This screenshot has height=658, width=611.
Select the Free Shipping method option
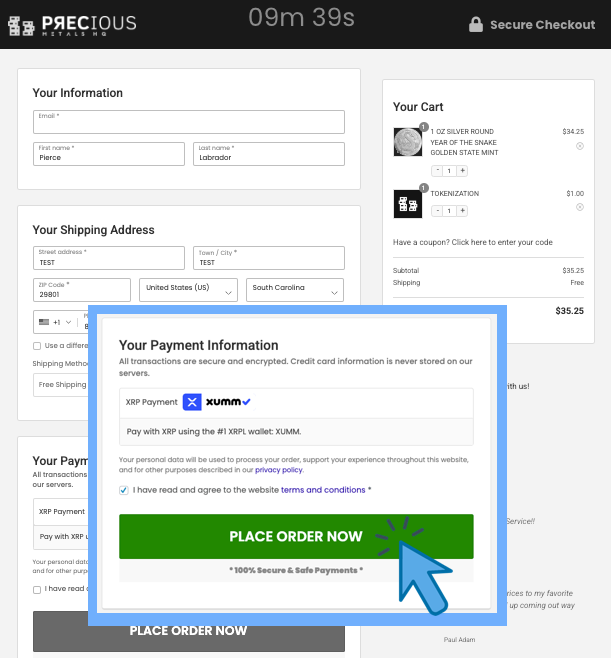point(62,384)
